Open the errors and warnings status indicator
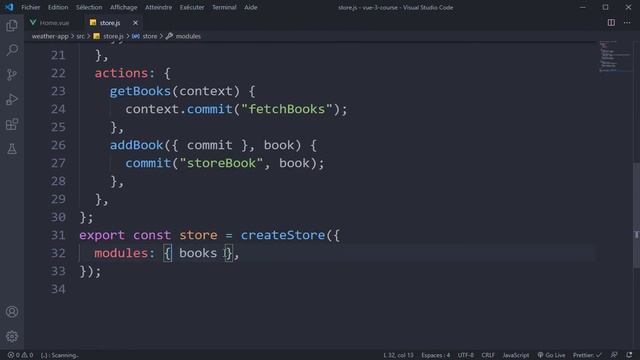640x360 pixels. pyautogui.click(x=20, y=355)
